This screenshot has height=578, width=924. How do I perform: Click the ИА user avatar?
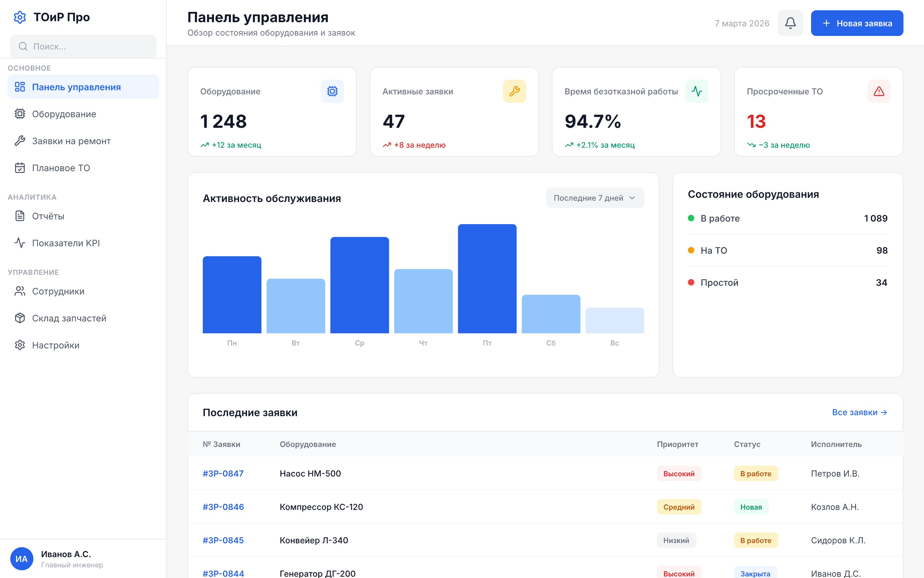tap(22, 558)
